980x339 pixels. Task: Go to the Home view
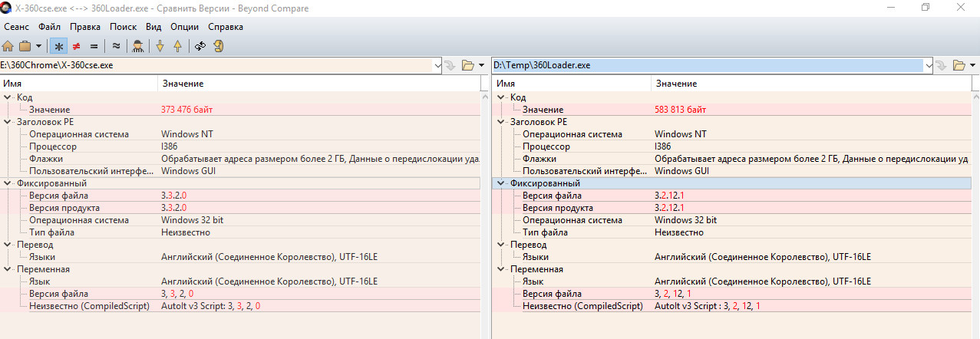pos(8,46)
